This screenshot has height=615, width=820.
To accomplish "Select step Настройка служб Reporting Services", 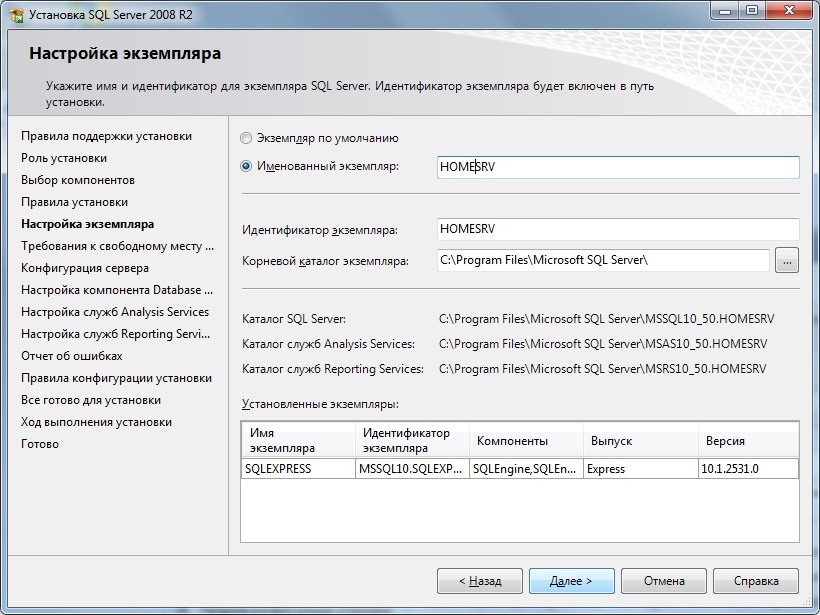I will pyautogui.click(x=116, y=334).
